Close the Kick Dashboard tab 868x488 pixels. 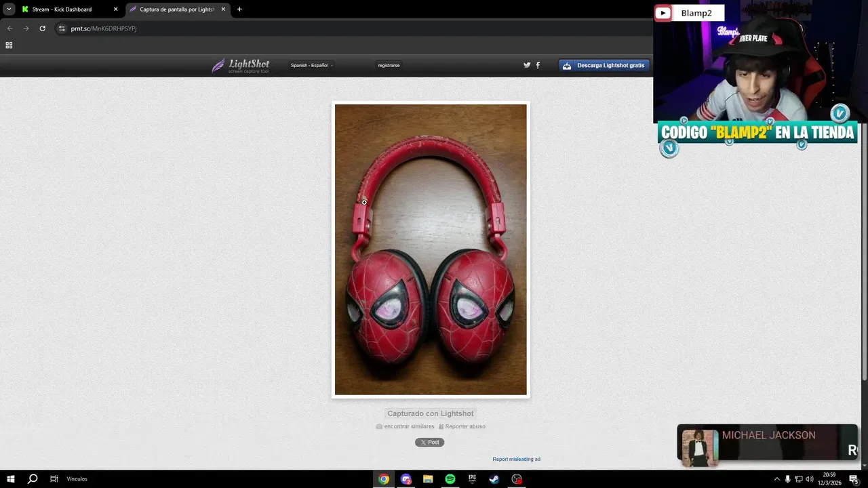click(115, 9)
